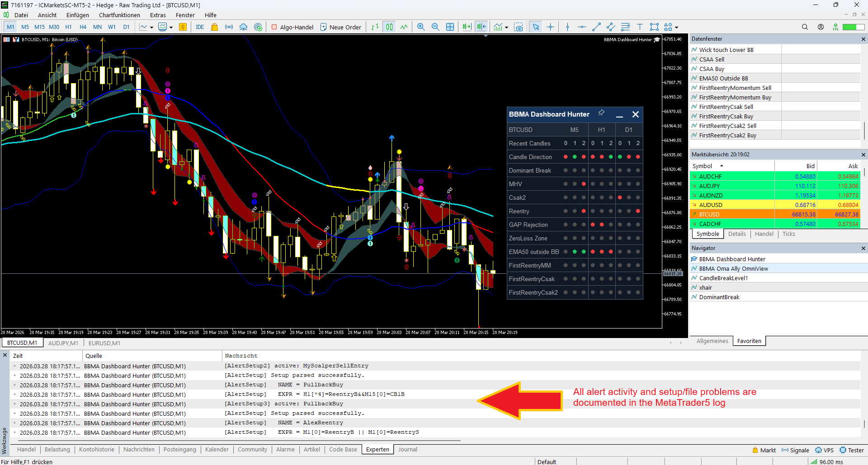868x465 pixels.
Task: Switch chart to M15 timeframe
Action: tap(39, 27)
